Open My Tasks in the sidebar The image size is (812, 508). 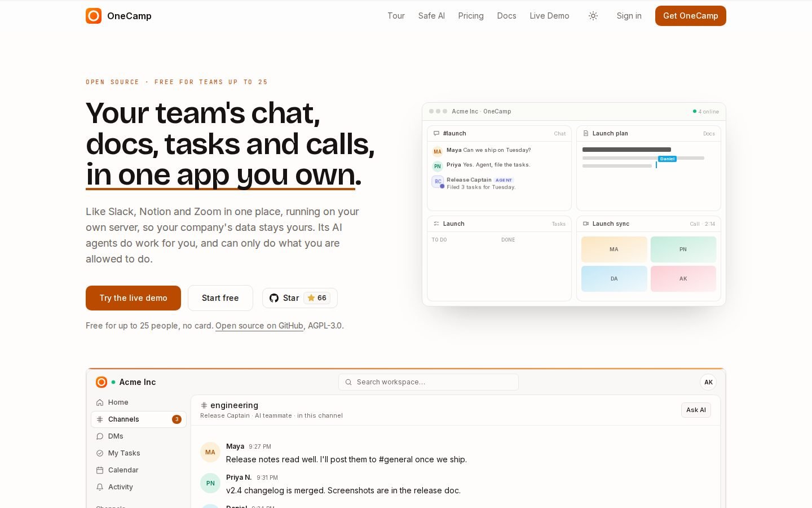pyautogui.click(x=139, y=453)
